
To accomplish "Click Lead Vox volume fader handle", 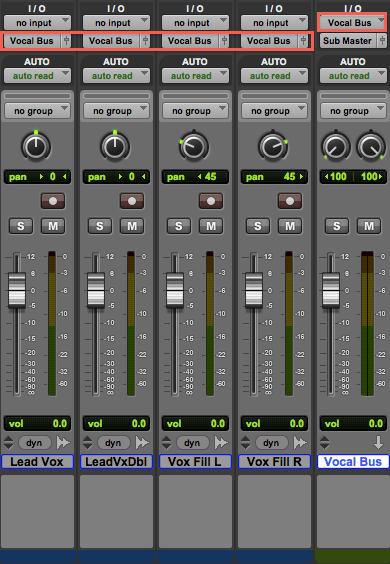I will click(17, 290).
